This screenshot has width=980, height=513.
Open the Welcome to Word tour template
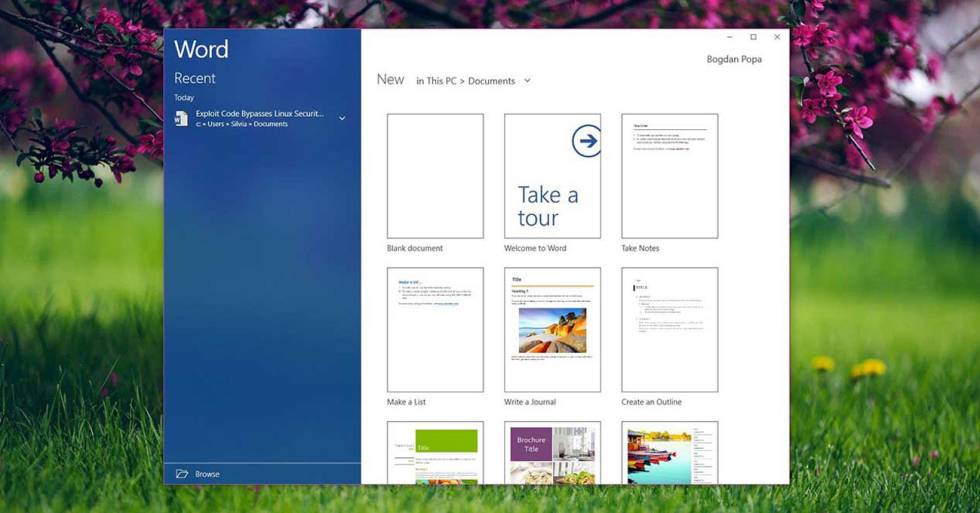[552, 176]
